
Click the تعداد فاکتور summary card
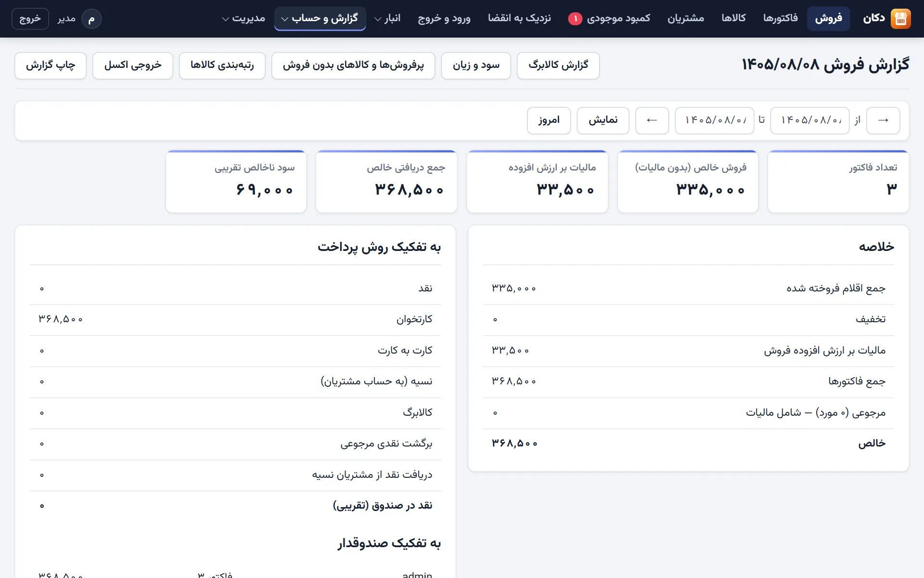(838, 182)
